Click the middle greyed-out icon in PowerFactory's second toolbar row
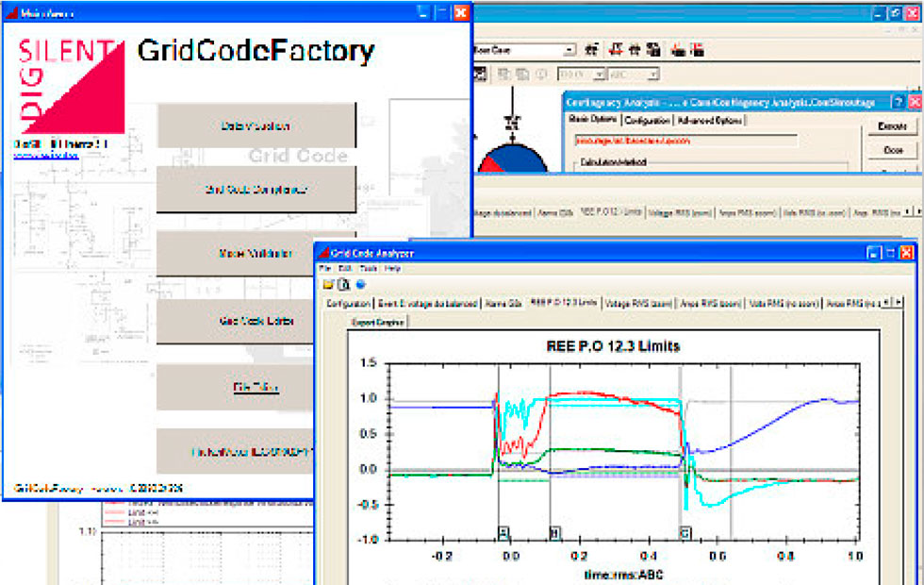 [x=522, y=74]
